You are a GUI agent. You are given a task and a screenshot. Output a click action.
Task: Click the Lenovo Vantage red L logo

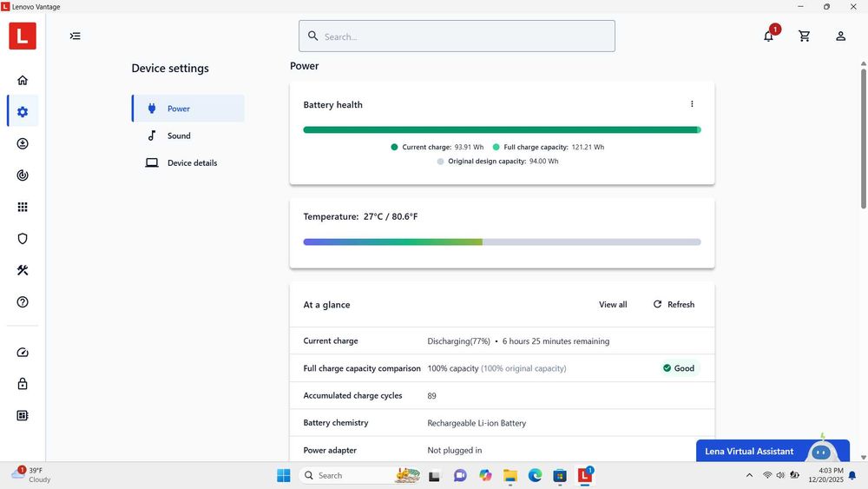(x=23, y=36)
